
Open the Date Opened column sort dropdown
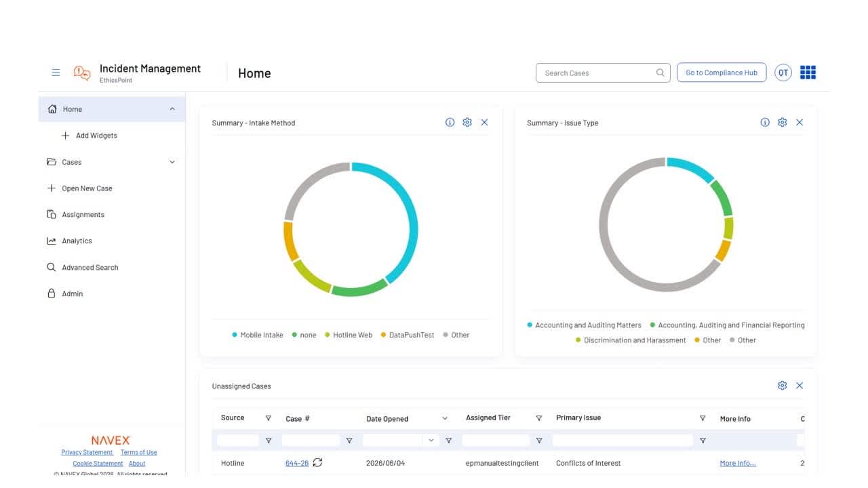(445, 419)
